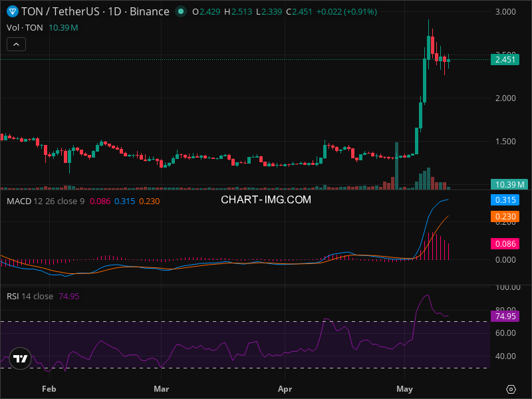This screenshot has height=399, width=532.
Task: Click the pink histogram value tag 0.086
Action: (x=505, y=243)
